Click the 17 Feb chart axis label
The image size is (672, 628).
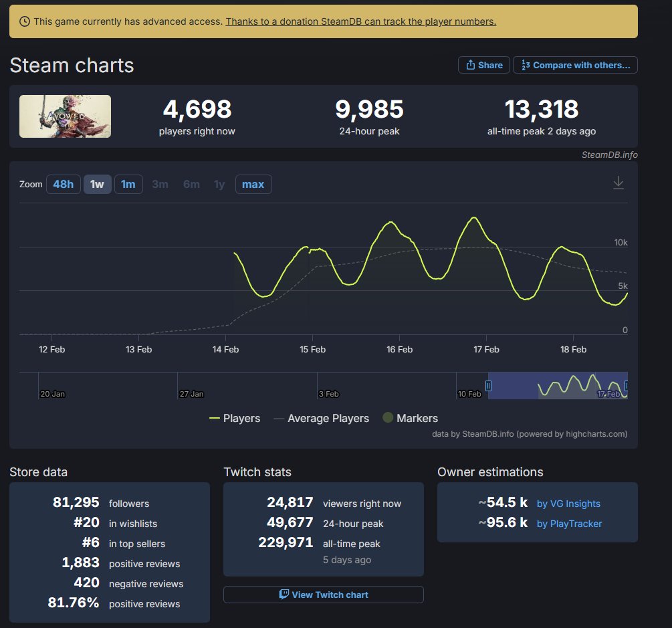click(x=486, y=349)
